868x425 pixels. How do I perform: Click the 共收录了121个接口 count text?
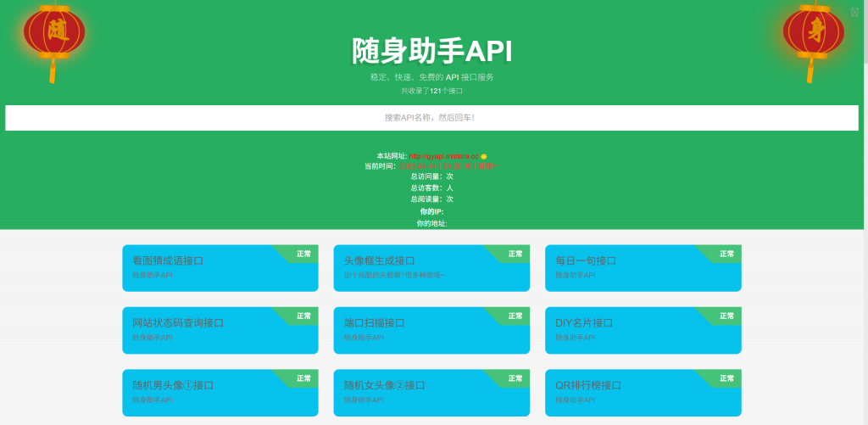pyautogui.click(x=431, y=90)
